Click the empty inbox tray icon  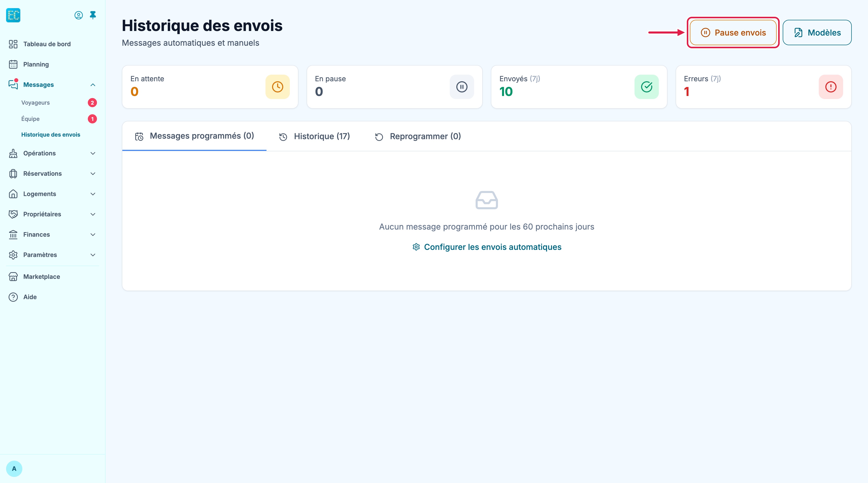pyautogui.click(x=487, y=200)
